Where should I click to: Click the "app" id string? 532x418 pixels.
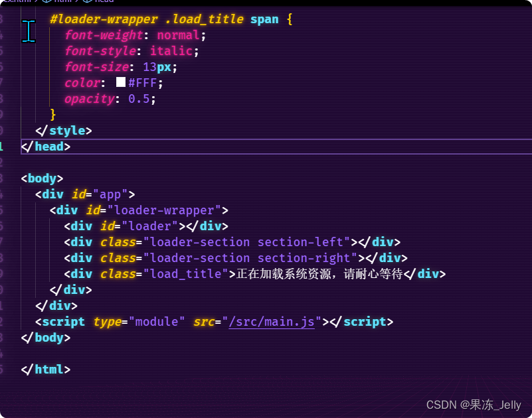[111, 194]
